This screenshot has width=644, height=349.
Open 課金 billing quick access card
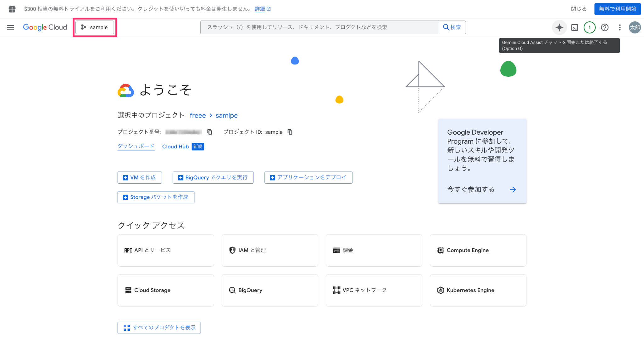coord(374,250)
